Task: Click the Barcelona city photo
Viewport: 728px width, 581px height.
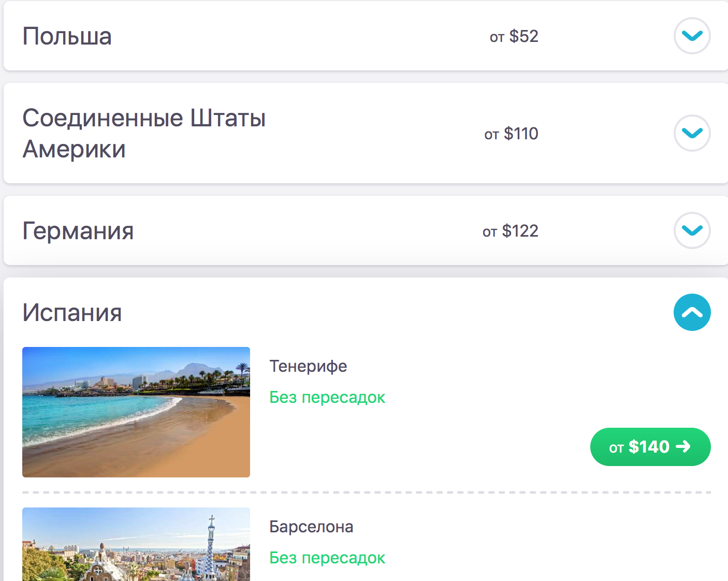Action: point(136,544)
